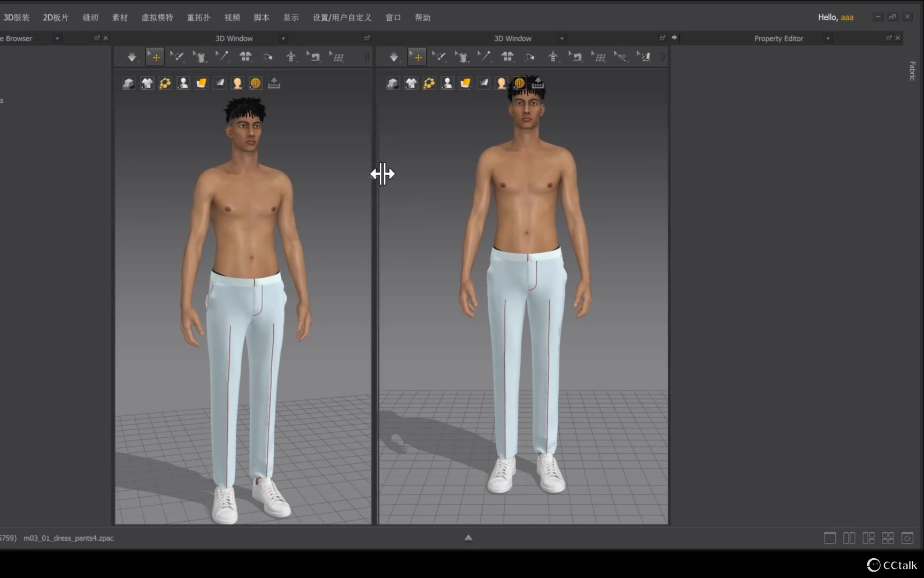Open the Browser panel title dropdown
This screenshot has height=578, width=924.
point(57,39)
